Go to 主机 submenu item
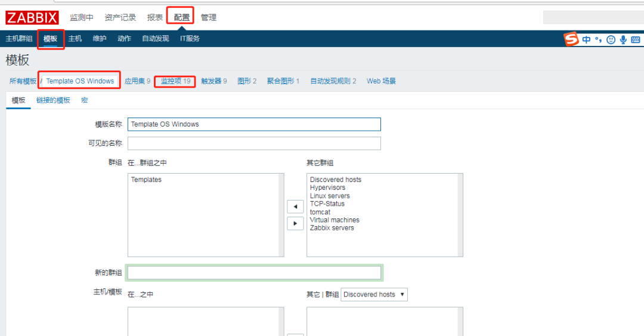 [x=75, y=38]
